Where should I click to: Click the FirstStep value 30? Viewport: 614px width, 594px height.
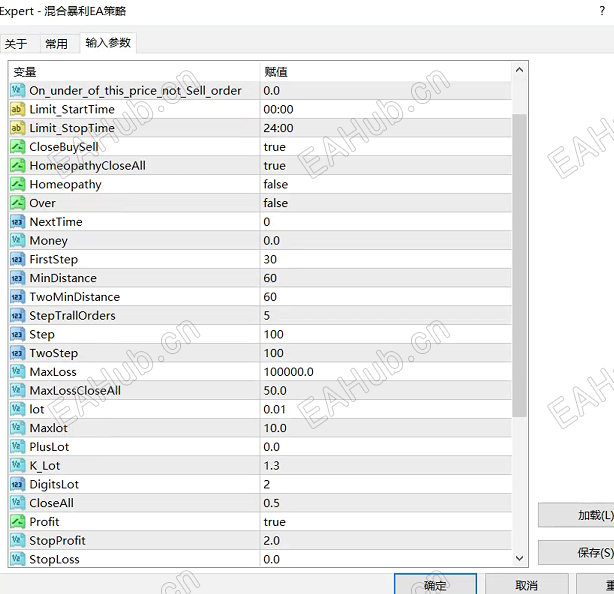[x=270, y=259]
